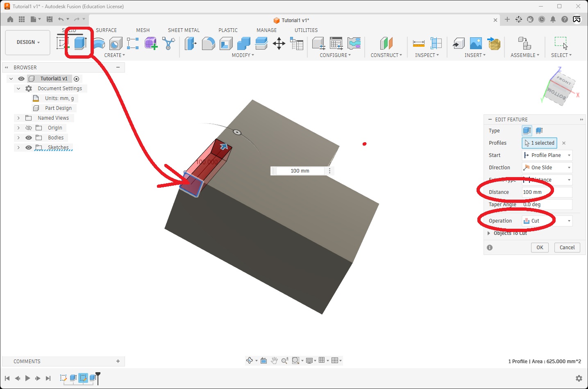Open the Direction dropdown set to One Side

click(x=547, y=168)
